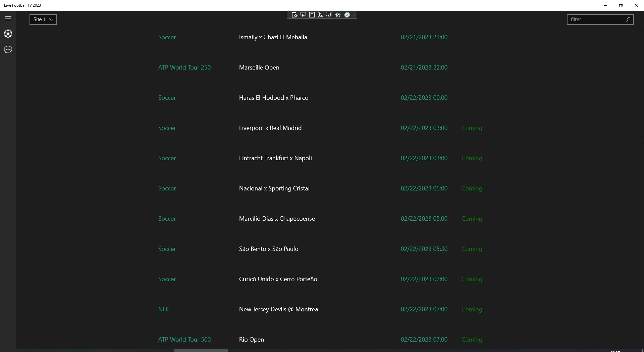Click the 02/22/2023 00:00 time of Haras match

(424, 98)
